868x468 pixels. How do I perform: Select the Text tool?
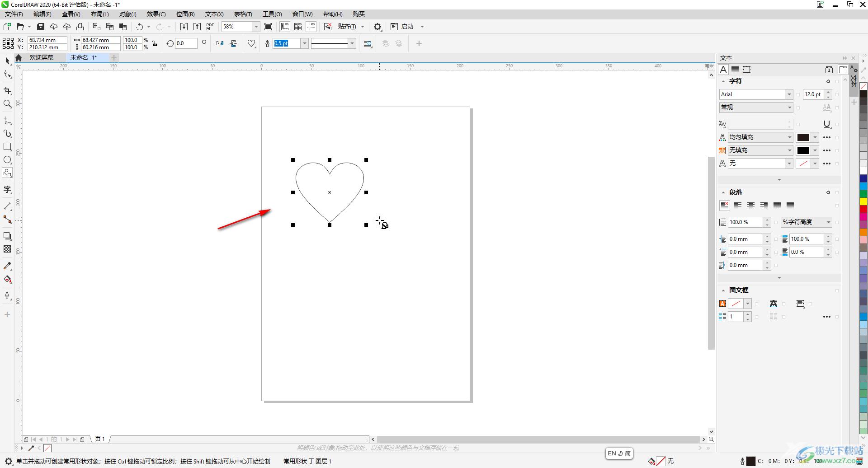click(x=7, y=189)
